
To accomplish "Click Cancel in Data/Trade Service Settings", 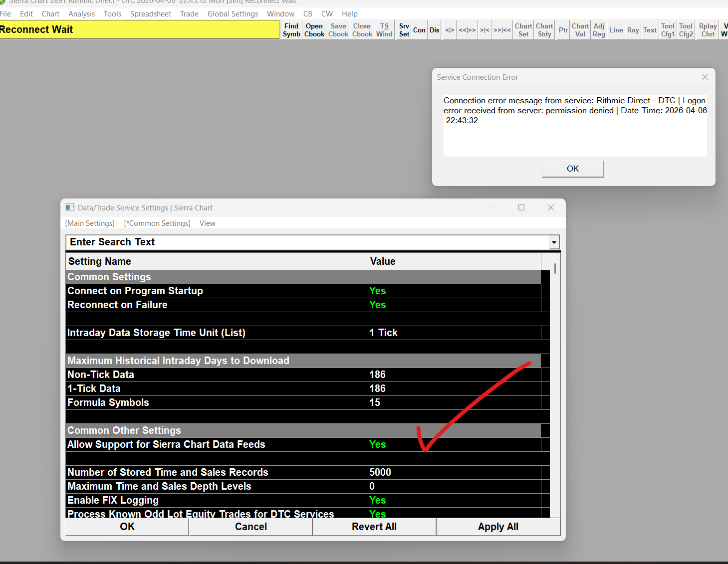I will (x=251, y=527).
